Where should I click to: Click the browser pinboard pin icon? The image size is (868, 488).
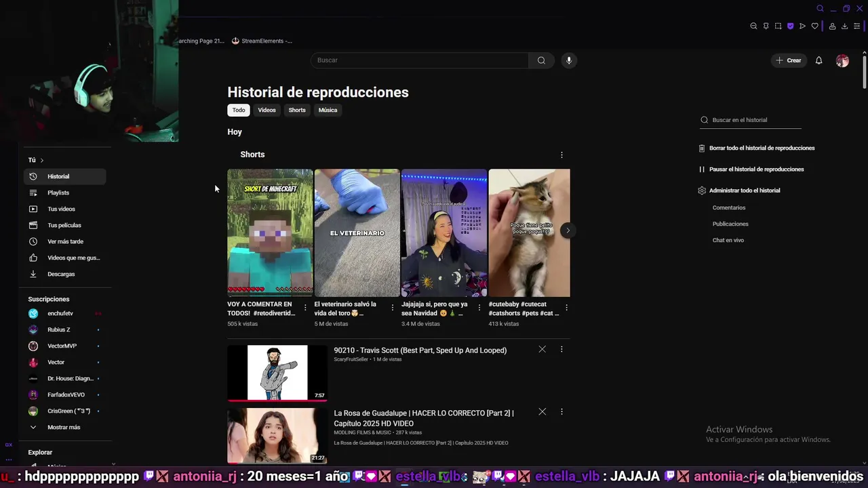766,26
